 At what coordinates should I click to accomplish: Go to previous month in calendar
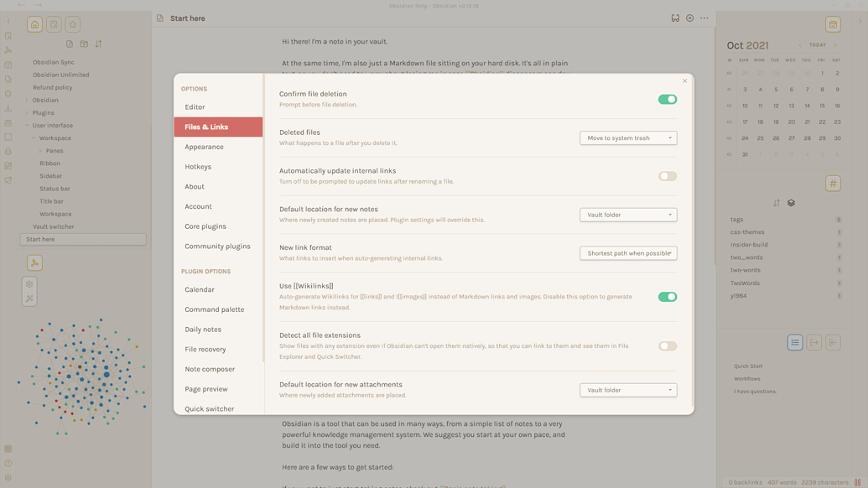coord(800,44)
